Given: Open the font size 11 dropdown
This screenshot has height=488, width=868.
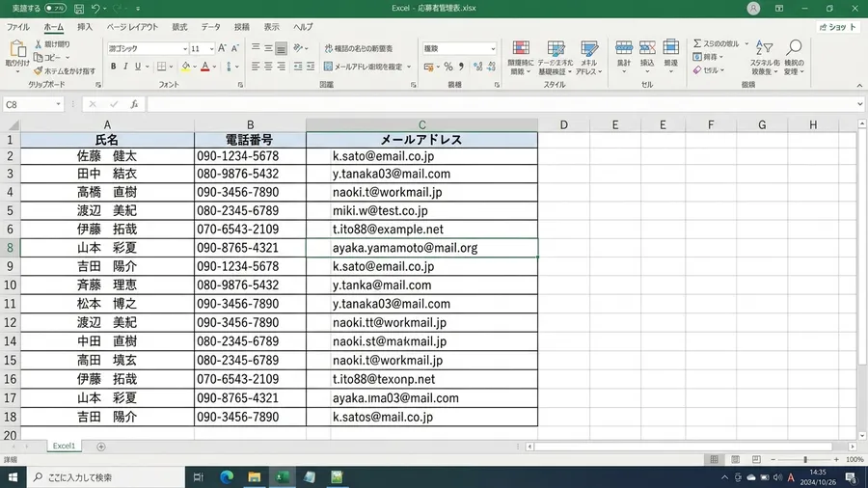Looking at the screenshot, I should click(x=211, y=49).
